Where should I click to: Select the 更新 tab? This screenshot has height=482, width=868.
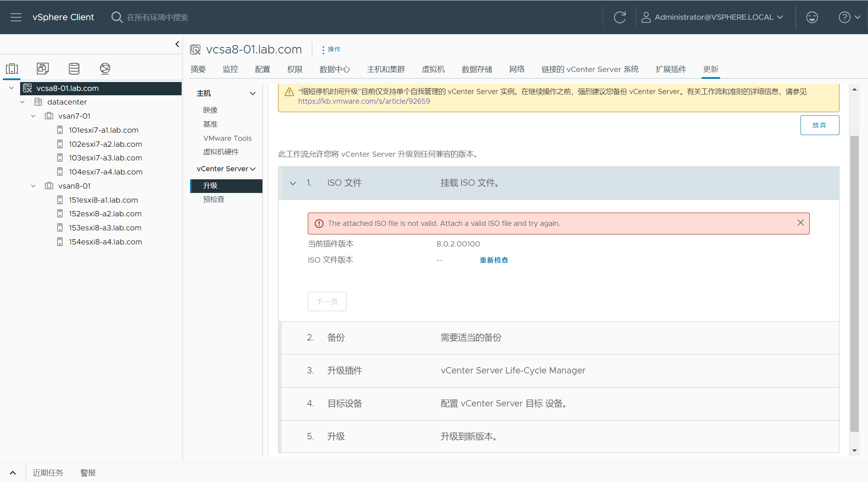710,69
